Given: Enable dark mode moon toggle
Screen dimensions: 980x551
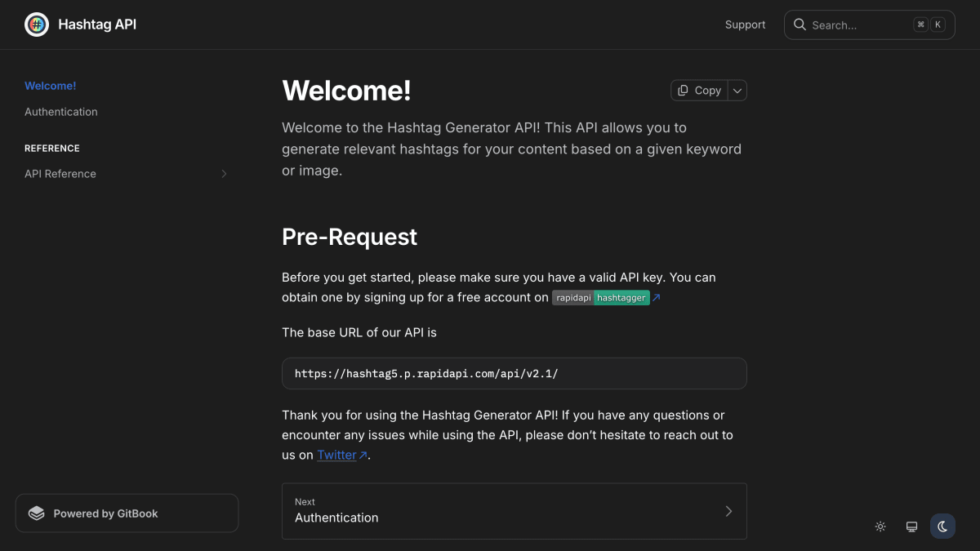Looking at the screenshot, I should pyautogui.click(x=942, y=527).
